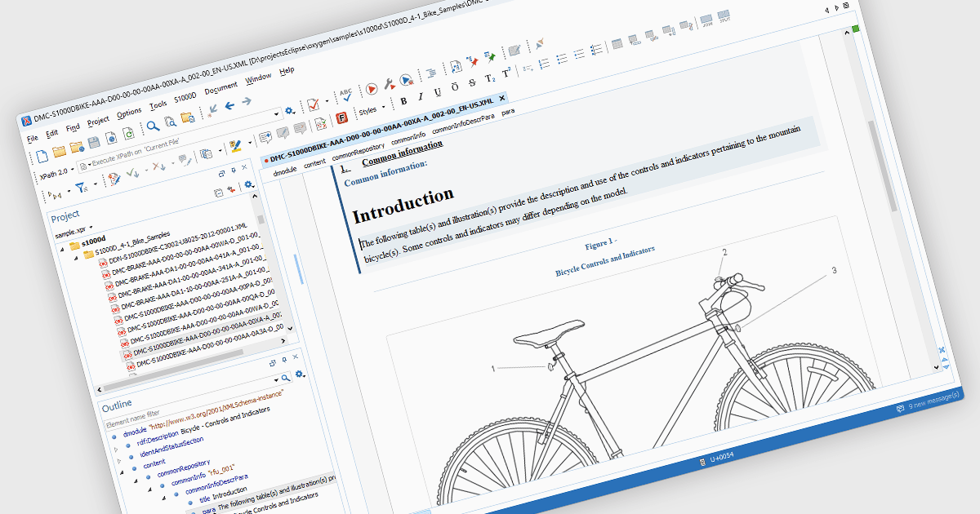
Task: Toggle Strikethrough formatting
Action: coord(473,83)
